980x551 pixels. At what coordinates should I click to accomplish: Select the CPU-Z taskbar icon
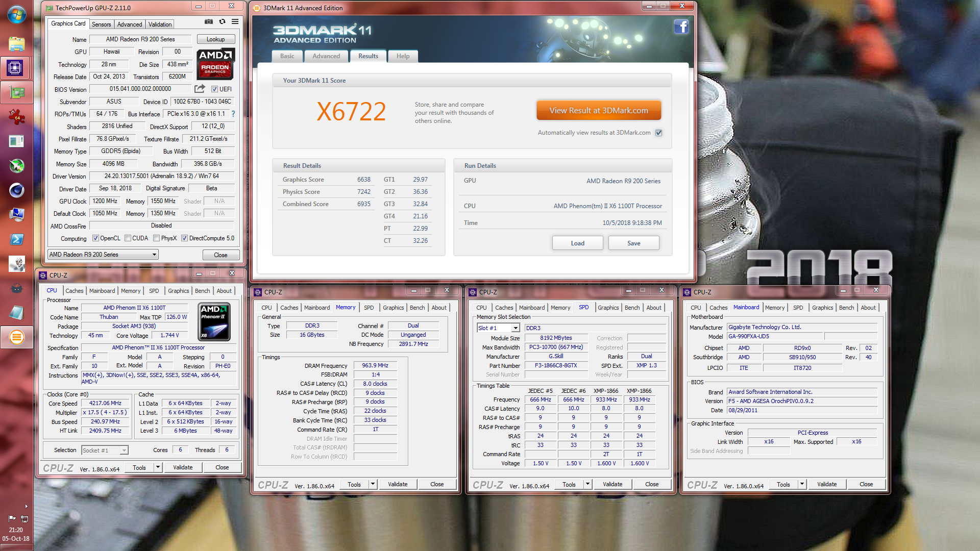tap(15, 68)
